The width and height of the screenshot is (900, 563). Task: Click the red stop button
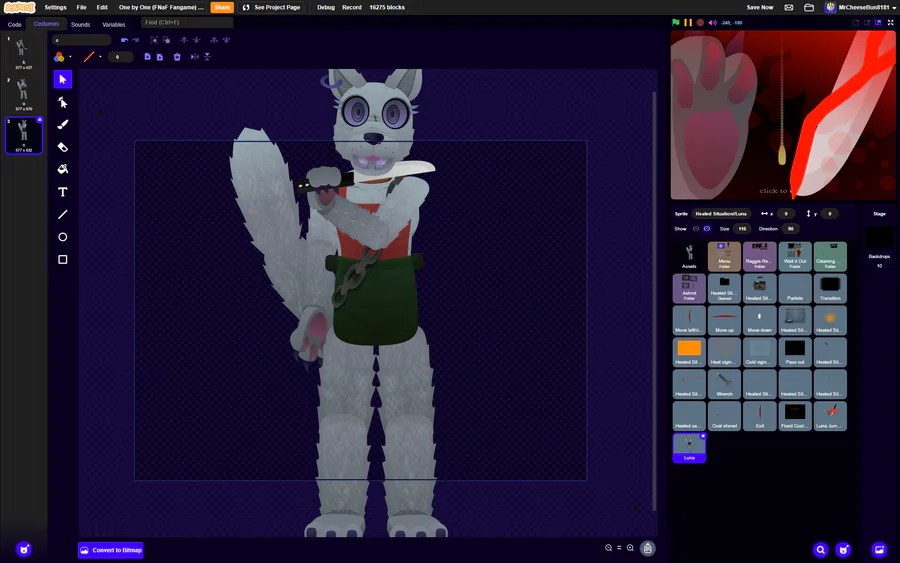pyautogui.click(x=700, y=22)
